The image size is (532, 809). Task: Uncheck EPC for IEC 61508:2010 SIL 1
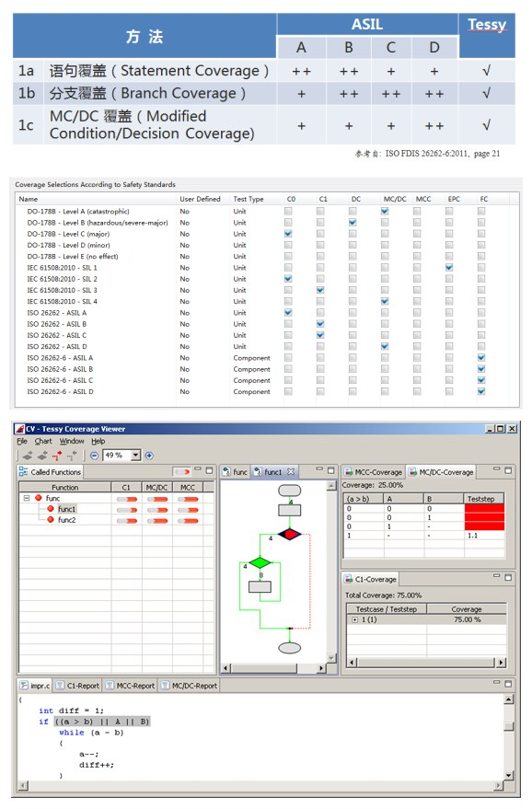click(x=449, y=267)
